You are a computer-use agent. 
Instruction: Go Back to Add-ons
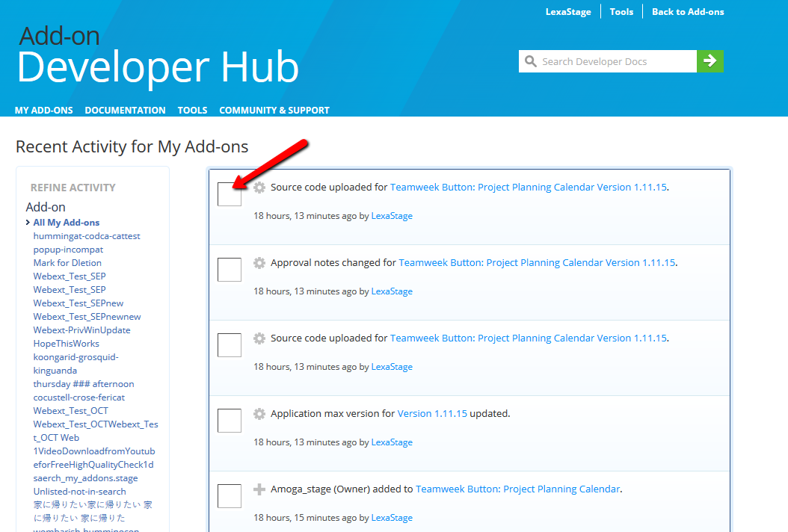[688, 11]
